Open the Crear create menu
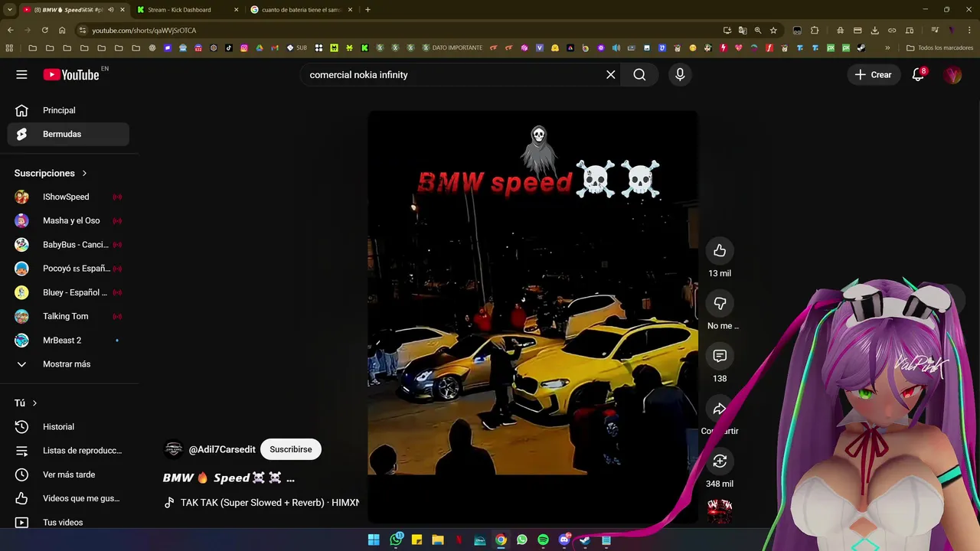Screen dimensions: 980x551 coord(873,74)
